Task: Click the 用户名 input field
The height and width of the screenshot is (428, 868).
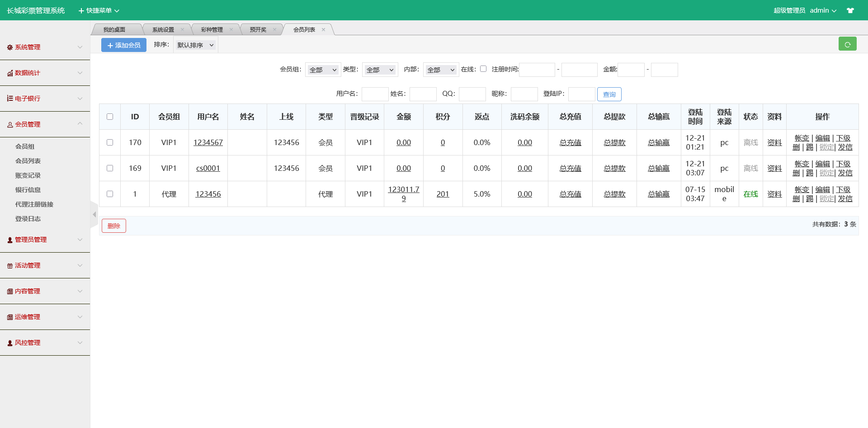Action: (375, 94)
